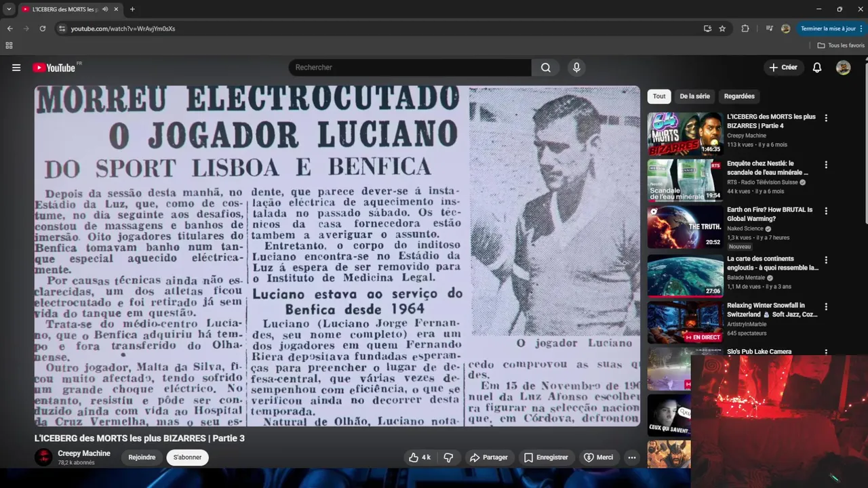Open options for Relaxing Winter Snowfall video
868x488 pixels.
tap(826, 307)
